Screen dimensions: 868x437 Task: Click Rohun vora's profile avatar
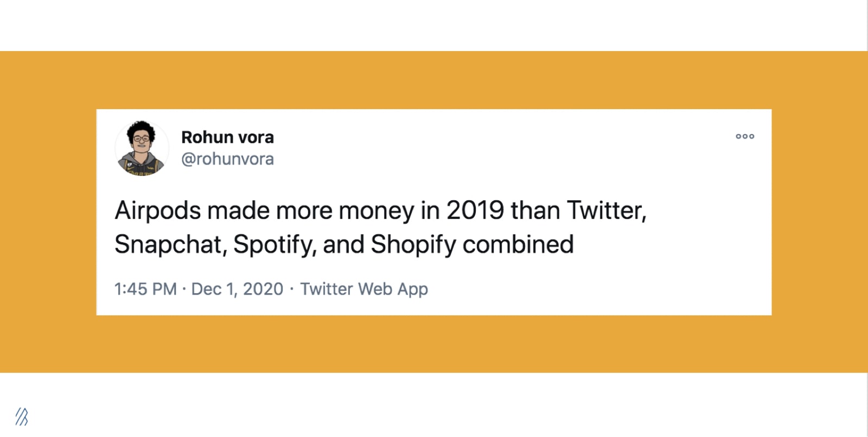click(142, 148)
